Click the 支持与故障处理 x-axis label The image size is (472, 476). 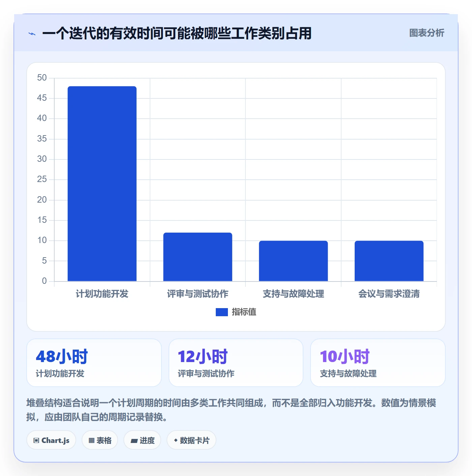[293, 294]
